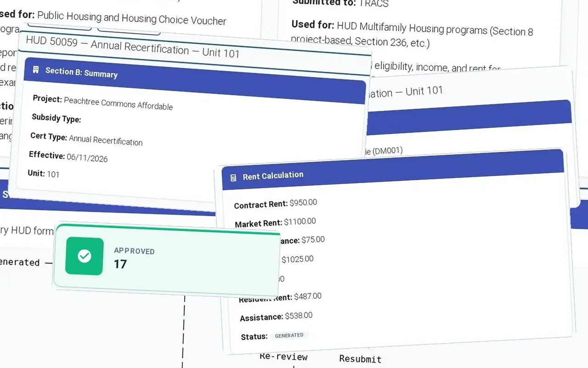Viewport: 588px width, 368px height.
Task: Click the Market Rent $1100.00 value
Action: (300, 222)
